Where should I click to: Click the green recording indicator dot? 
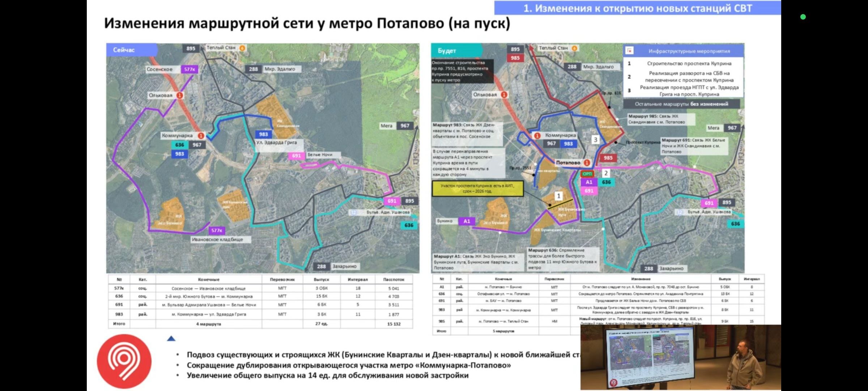803,17
